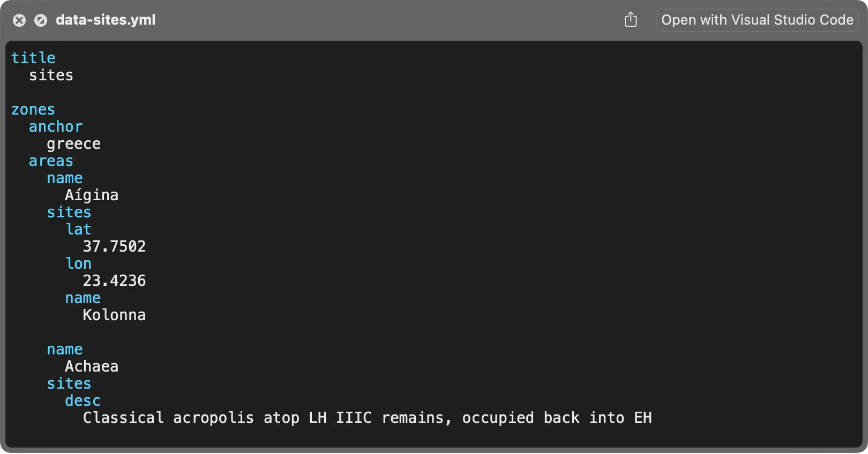Select the zones key
This screenshot has width=868, height=454.
click(33, 109)
